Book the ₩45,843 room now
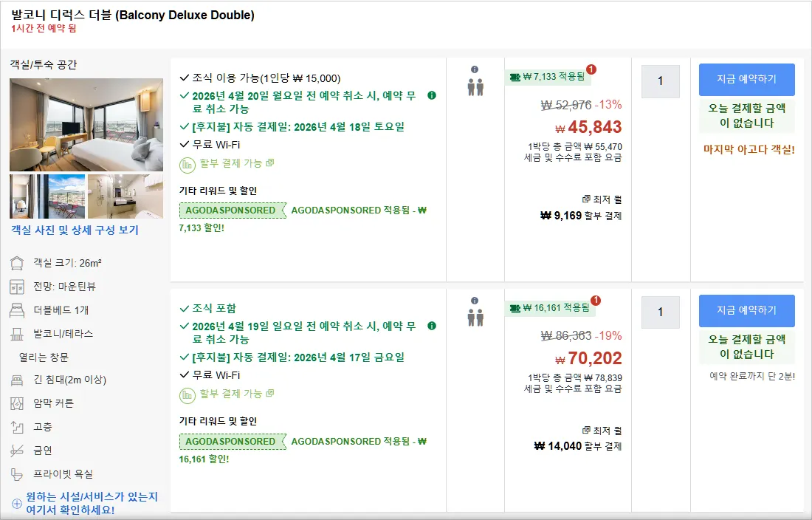 [x=746, y=79]
